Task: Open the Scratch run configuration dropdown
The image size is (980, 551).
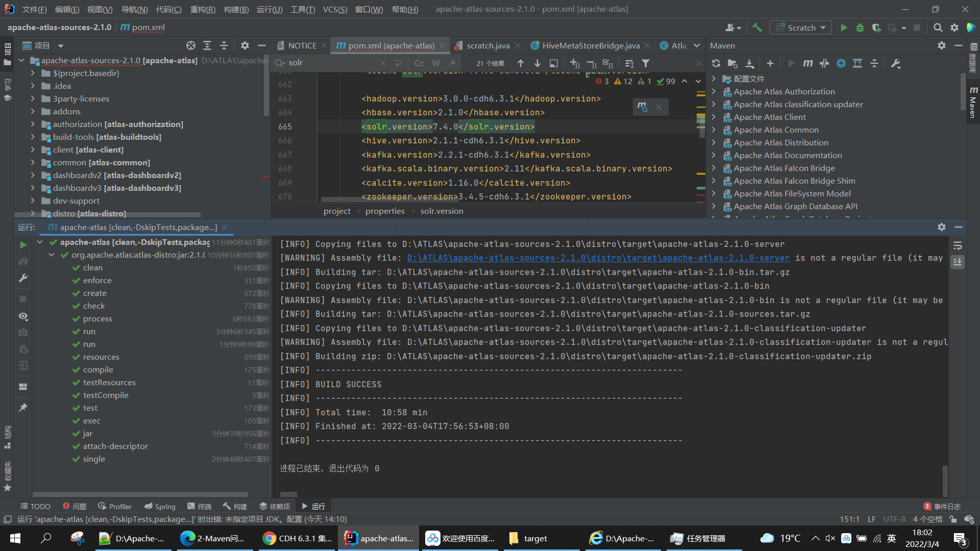Action: click(x=800, y=28)
